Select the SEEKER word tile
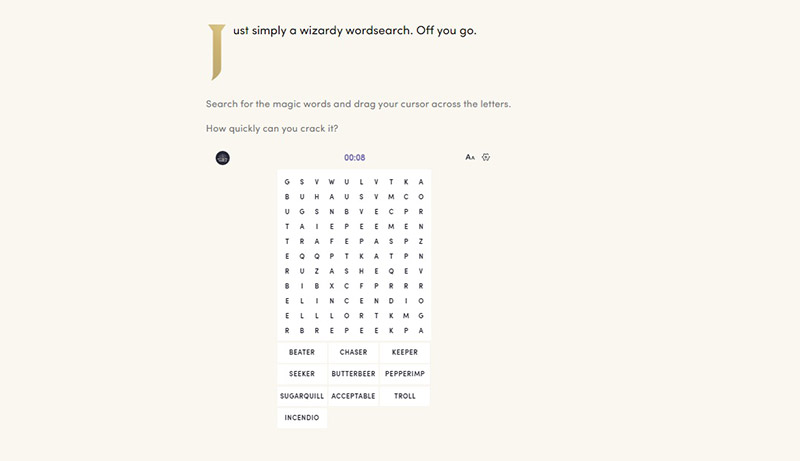800x461 pixels. (x=302, y=374)
